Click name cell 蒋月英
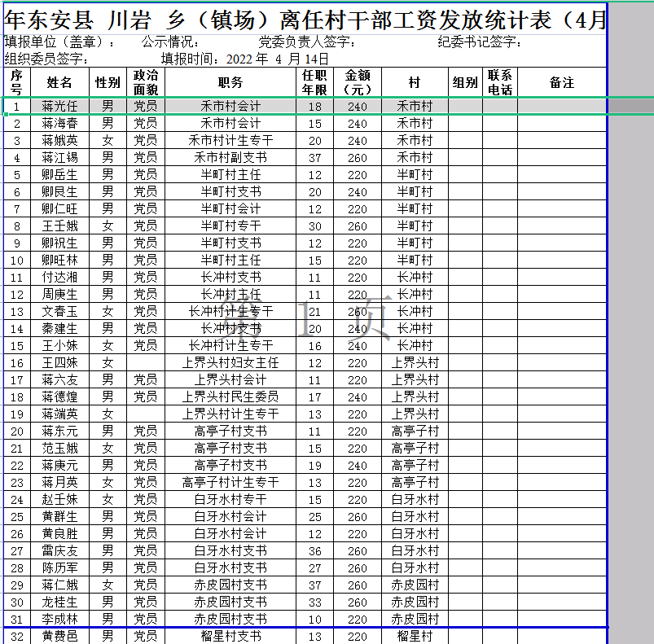This screenshot has width=654, height=644. coord(59,482)
